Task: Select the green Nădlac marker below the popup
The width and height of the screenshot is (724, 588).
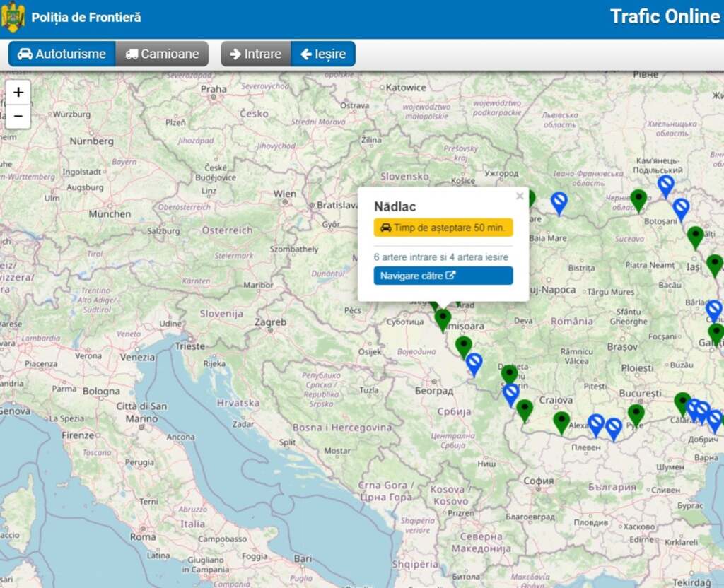Action: pyautogui.click(x=443, y=319)
